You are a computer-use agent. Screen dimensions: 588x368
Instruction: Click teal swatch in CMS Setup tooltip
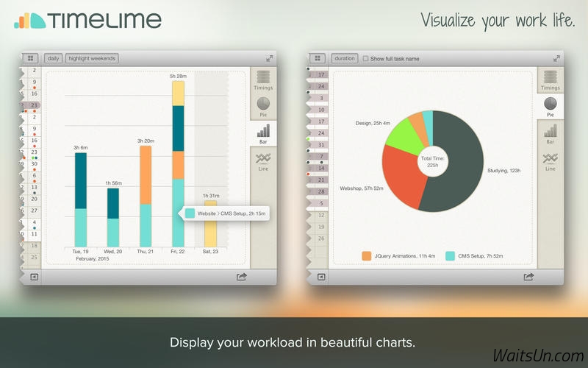click(190, 213)
